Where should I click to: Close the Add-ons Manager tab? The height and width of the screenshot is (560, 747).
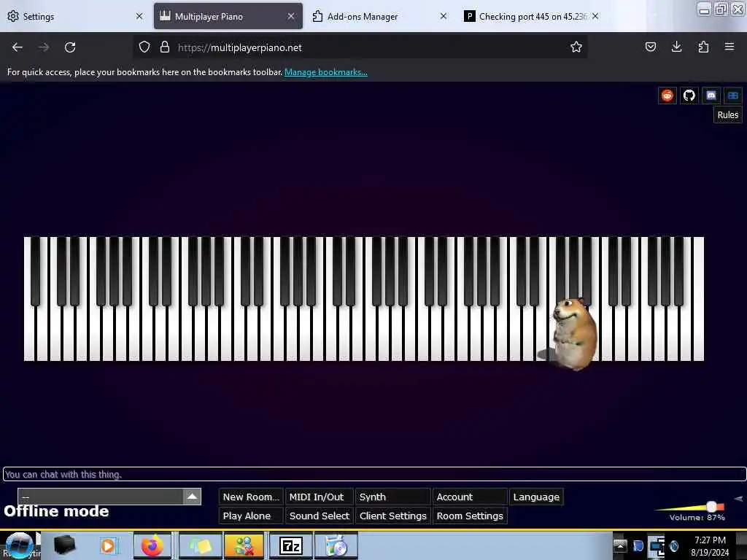[444, 16]
